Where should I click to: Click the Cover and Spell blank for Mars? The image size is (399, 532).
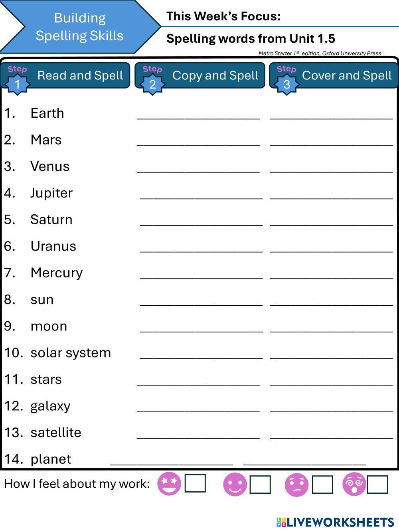(x=331, y=141)
